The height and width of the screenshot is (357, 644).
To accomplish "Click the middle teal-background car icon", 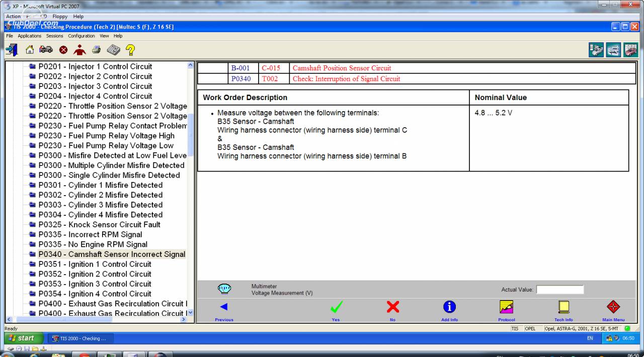I will click(613, 50).
